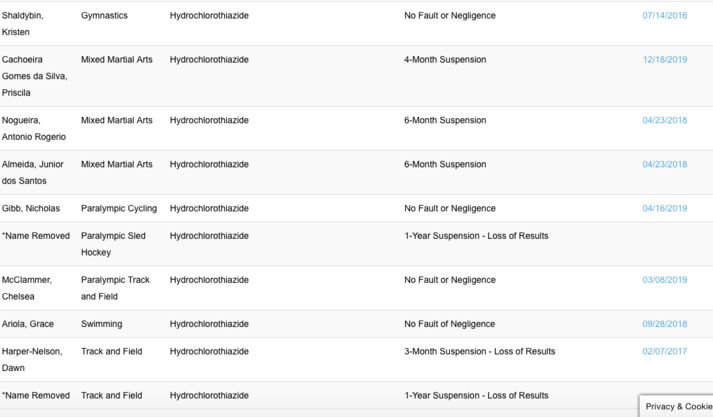The width and height of the screenshot is (713, 417).
Task: Open Almeida's 04/23/2018 date link
Action: (664, 165)
